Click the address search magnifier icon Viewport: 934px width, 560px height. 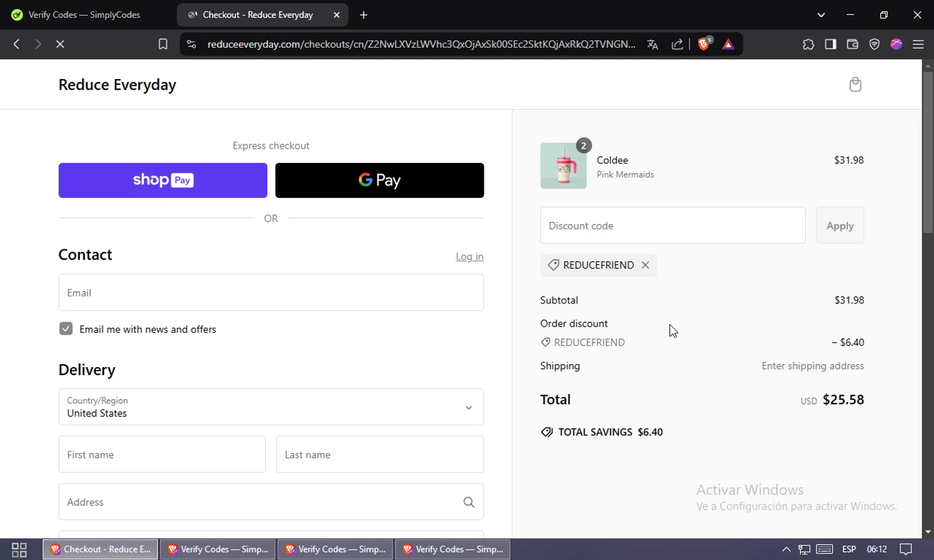[x=468, y=502]
